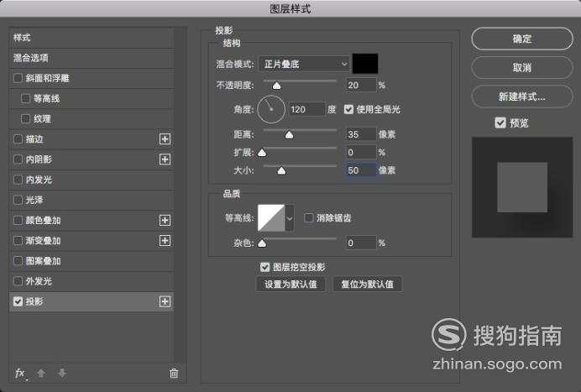Add another 颜色叠加 effect with plus icon
581x392 pixels.
(x=165, y=220)
